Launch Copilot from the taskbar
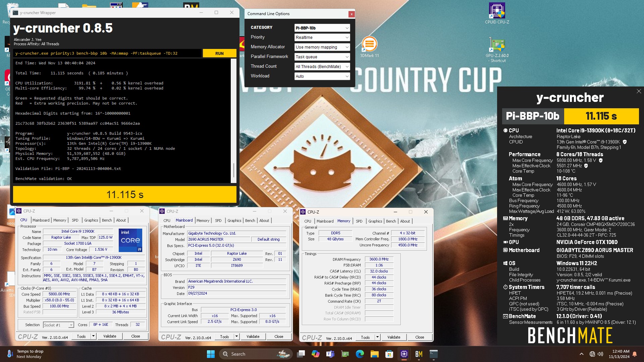This screenshot has width=644, height=362. click(x=316, y=354)
